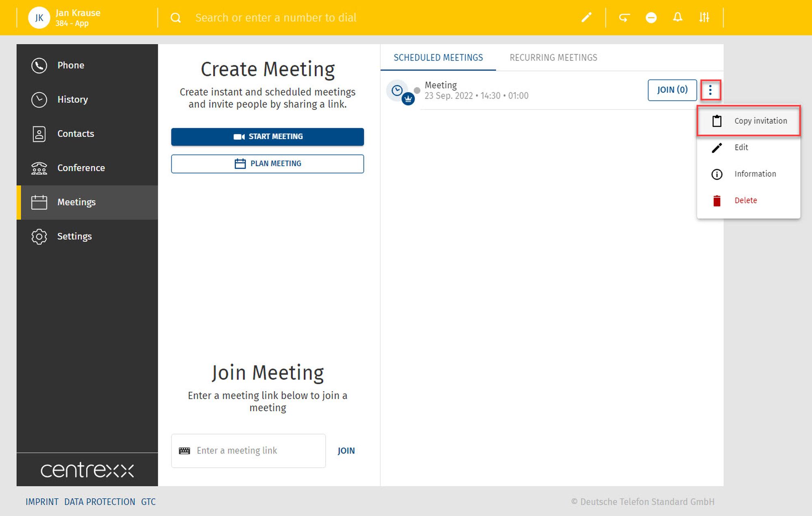
Task: Click the call forwarding arrow icon
Action: [624, 17]
